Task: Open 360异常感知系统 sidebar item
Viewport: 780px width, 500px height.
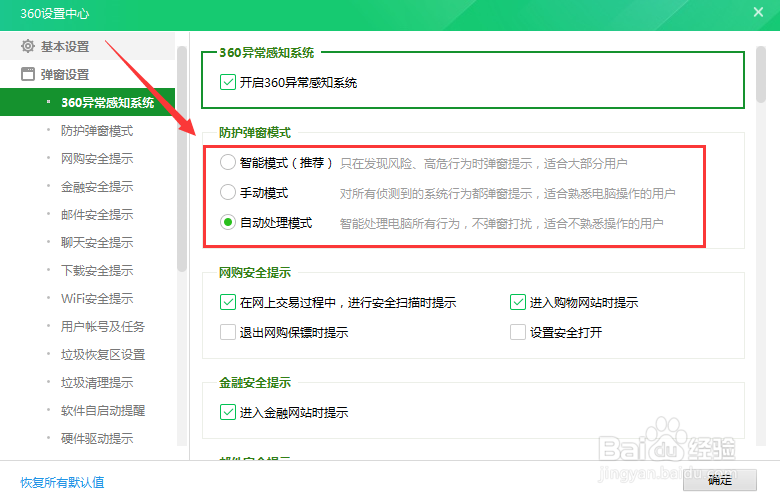Action: (x=88, y=102)
